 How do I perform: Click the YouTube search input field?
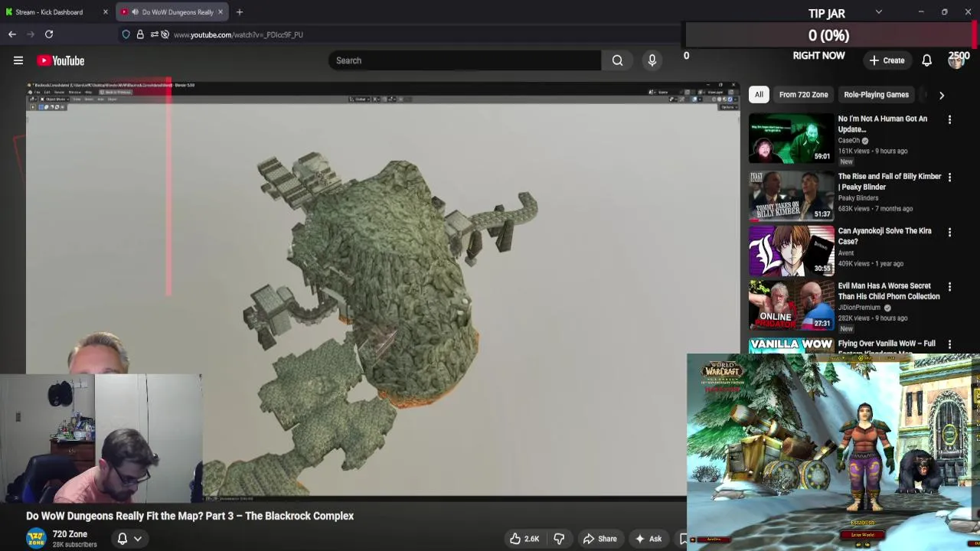(x=464, y=60)
